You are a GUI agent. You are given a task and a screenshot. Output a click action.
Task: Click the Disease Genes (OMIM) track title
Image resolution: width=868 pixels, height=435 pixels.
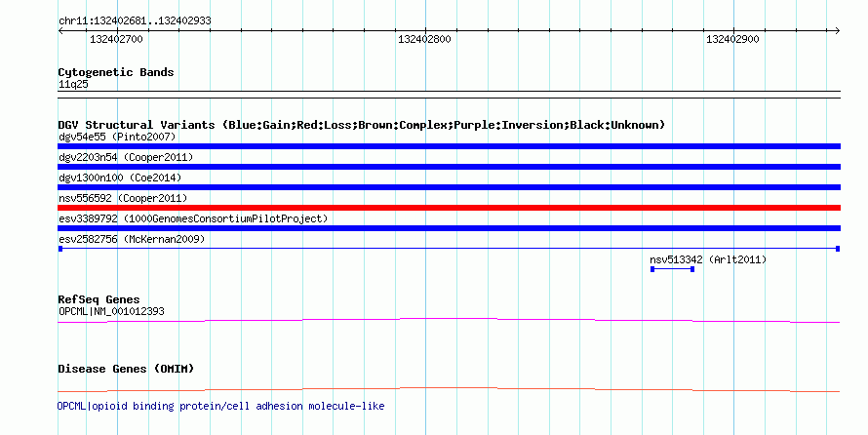click(126, 369)
